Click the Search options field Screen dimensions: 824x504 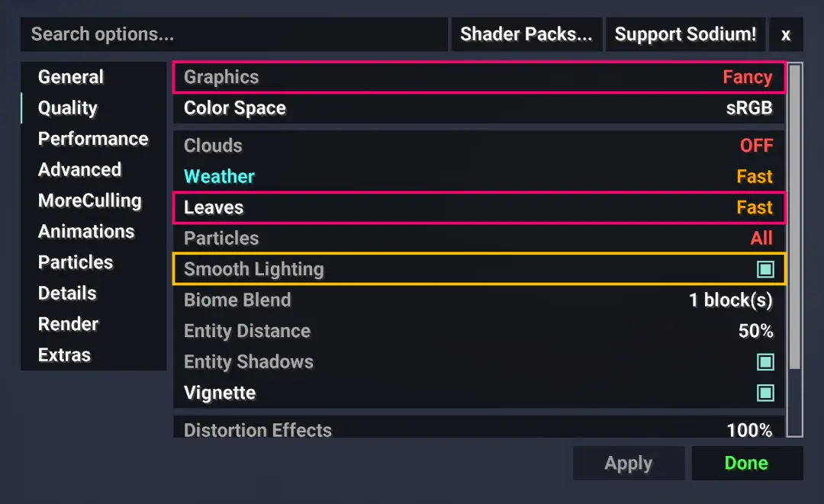click(x=234, y=34)
